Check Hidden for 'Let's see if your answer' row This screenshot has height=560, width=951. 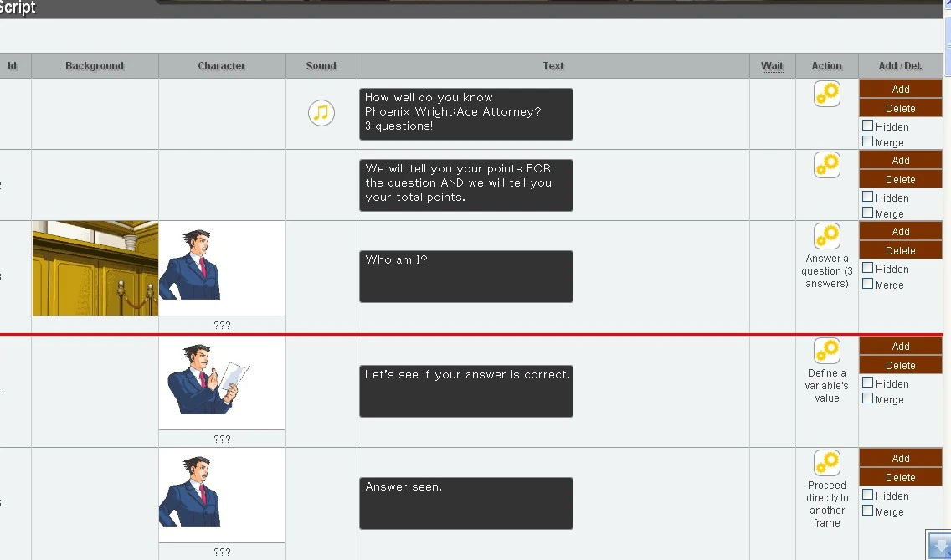pos(868,383)
